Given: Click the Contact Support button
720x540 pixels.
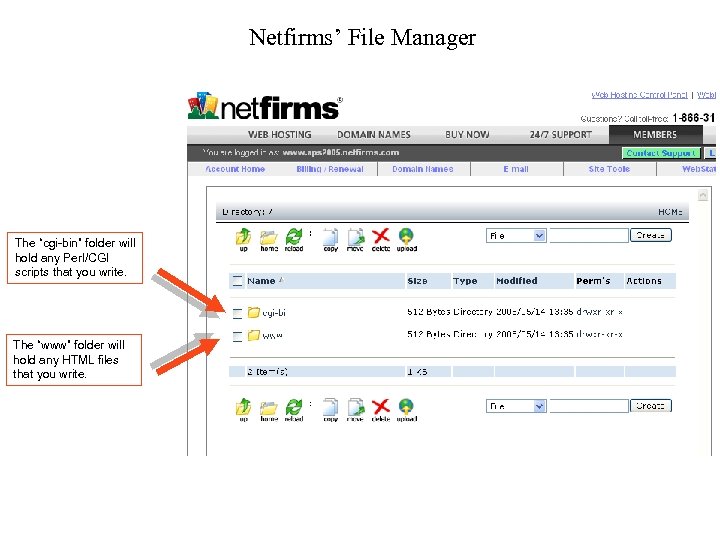Looking at the screenshot, I should (x=661, y=153).
